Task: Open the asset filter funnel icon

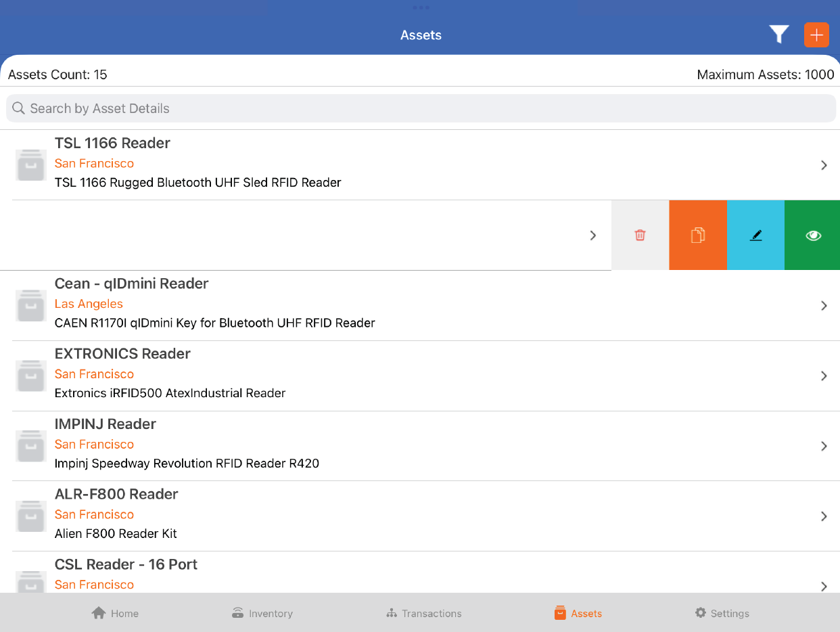Action: tap(779, 35)
